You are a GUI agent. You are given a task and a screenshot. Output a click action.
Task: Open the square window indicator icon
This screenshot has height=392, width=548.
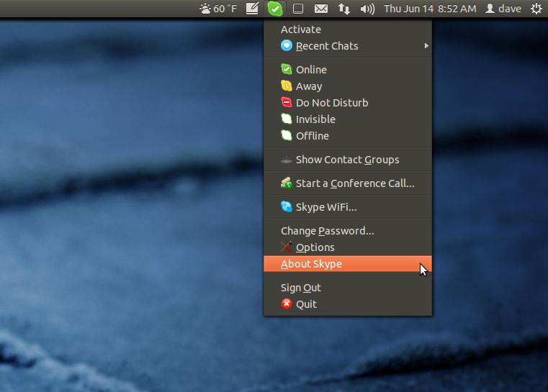(x=298, y=9)
